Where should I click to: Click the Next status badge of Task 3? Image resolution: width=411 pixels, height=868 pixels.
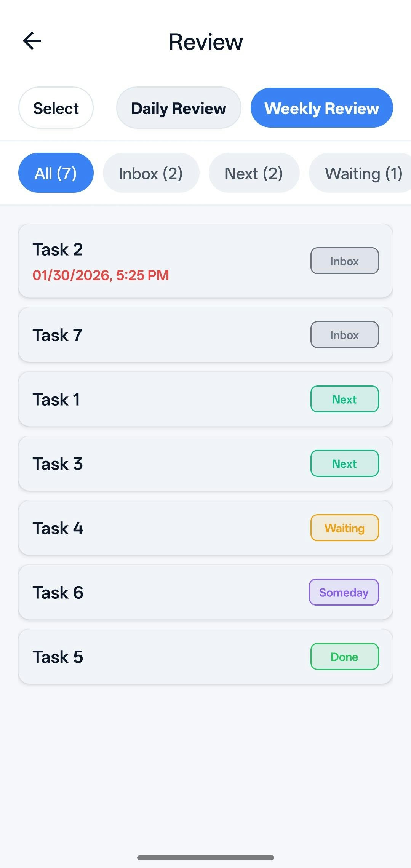344,463
